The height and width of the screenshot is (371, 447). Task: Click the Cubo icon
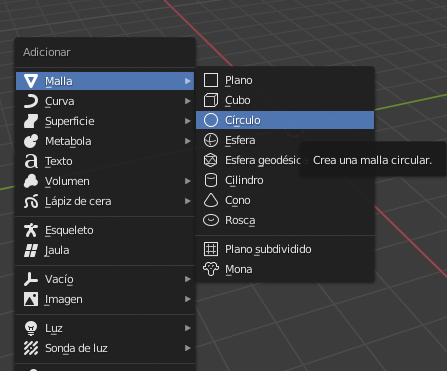click(211, 100)
